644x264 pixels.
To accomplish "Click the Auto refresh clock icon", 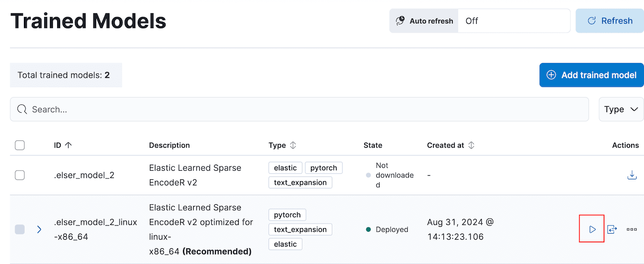I will (x=401, y=21).
